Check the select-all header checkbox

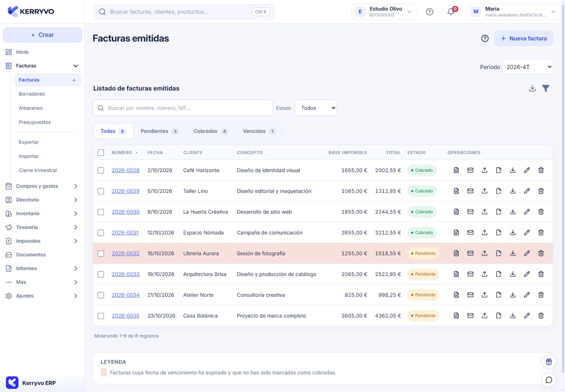pyautogui.click(x=101, y=152)
